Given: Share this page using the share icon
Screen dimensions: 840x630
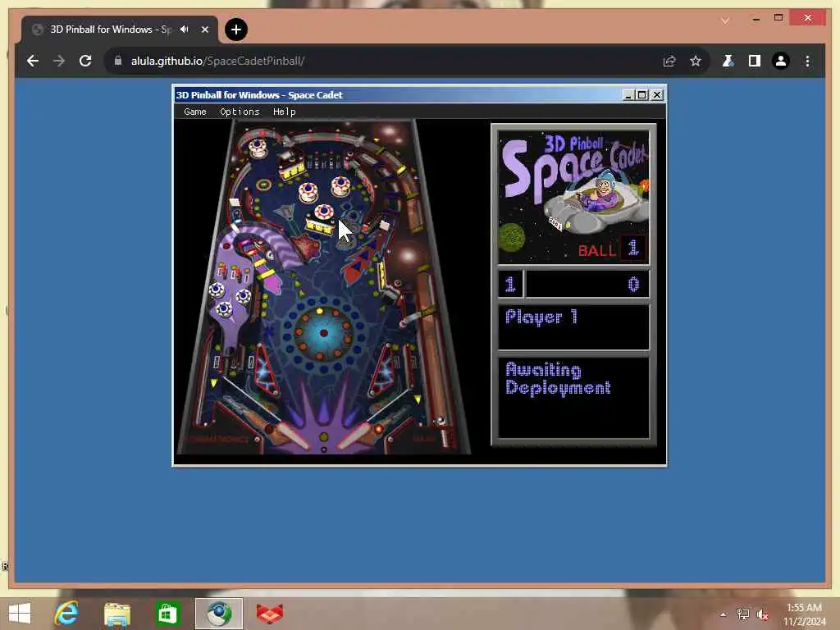Looking at the screenshot, I should 669,61.
